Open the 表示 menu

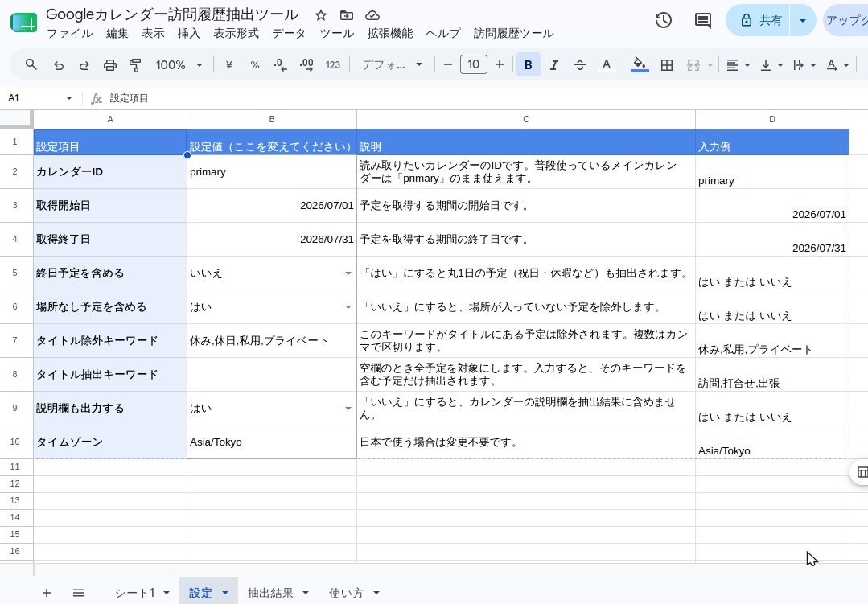(154, 33)
